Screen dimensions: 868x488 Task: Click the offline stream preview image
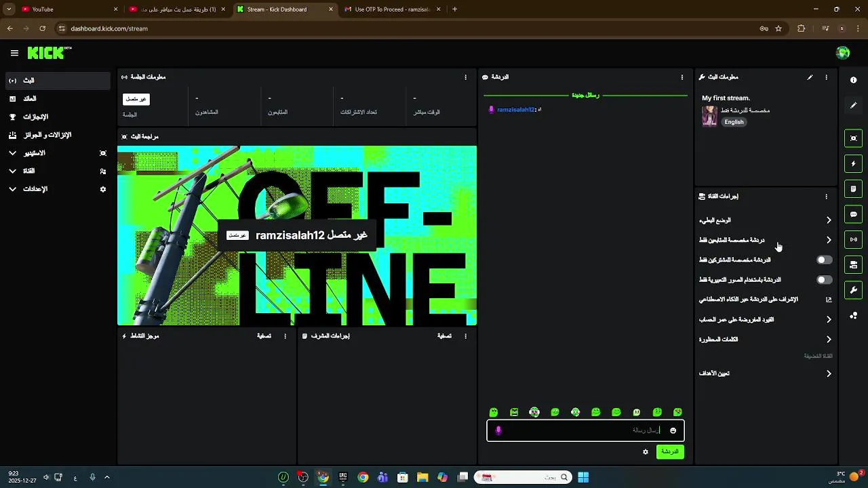tap(297, 236)
